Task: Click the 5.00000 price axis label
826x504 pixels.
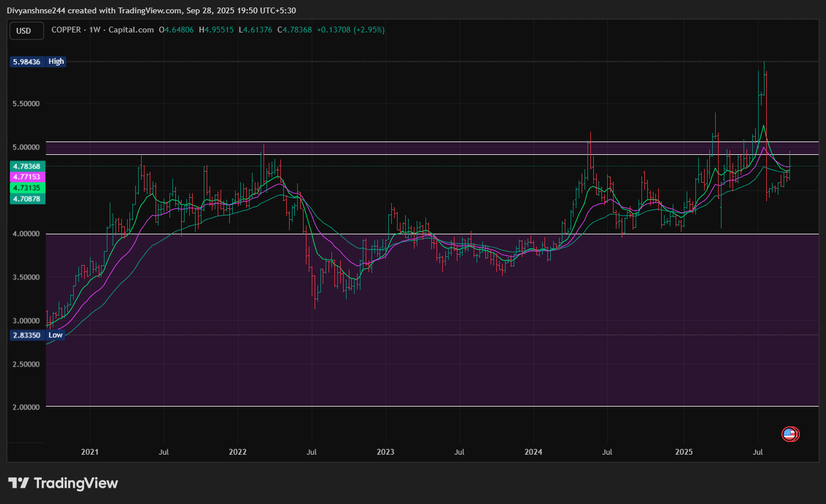Action: point(26,147)
